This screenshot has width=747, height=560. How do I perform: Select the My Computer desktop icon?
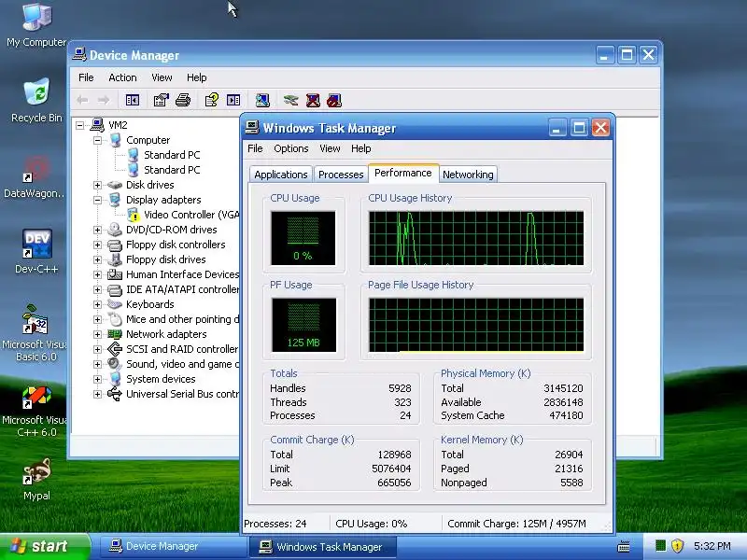(x=36, y=25)
